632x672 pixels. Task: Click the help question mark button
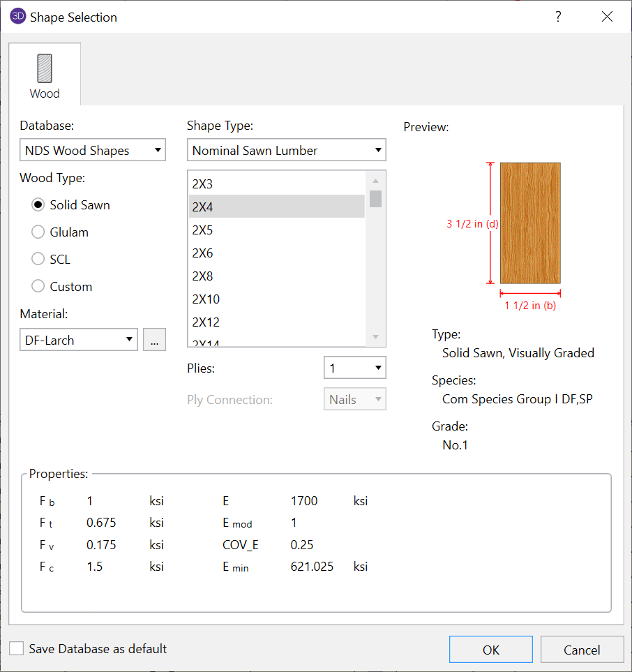coord(558,17)
